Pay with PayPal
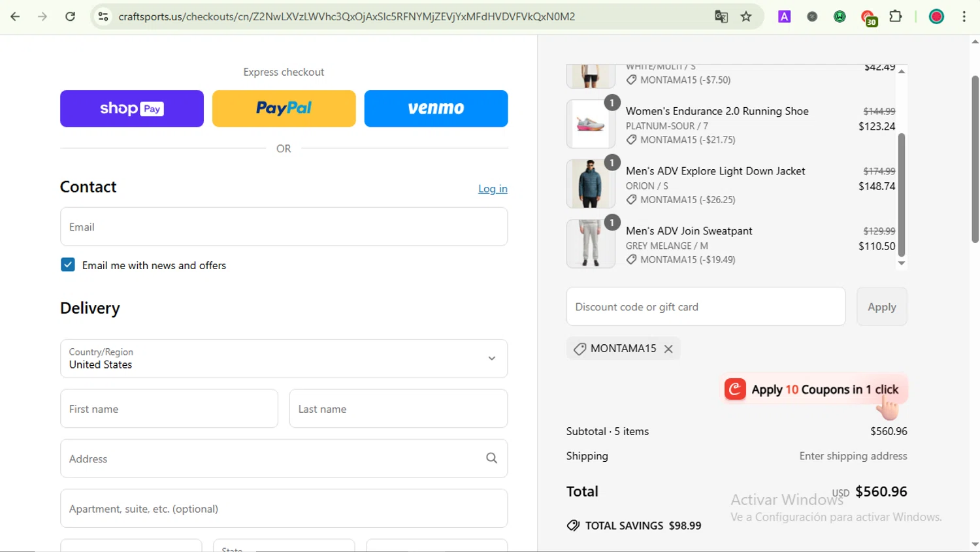980x552 pixels. click(284, 108)
